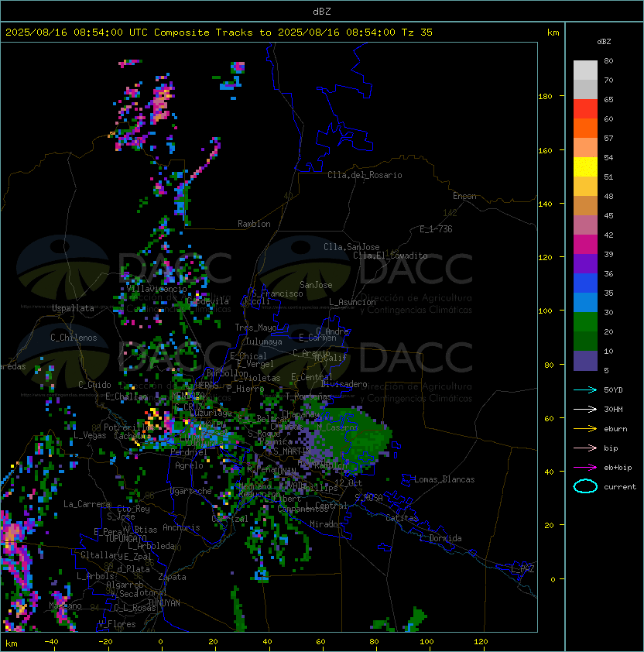Click the V_Flores map label
This screenshot has height=652, width=644.
tap(117, 624)
